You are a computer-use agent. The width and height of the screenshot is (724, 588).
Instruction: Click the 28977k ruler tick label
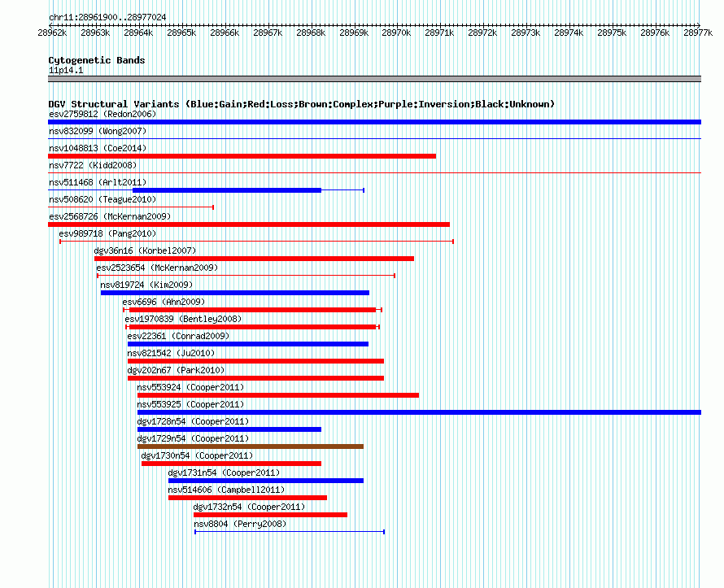(698, 33)
